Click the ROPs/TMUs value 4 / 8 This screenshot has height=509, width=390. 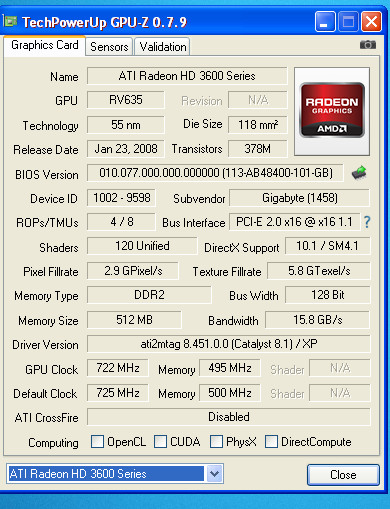tap(121, 222)
